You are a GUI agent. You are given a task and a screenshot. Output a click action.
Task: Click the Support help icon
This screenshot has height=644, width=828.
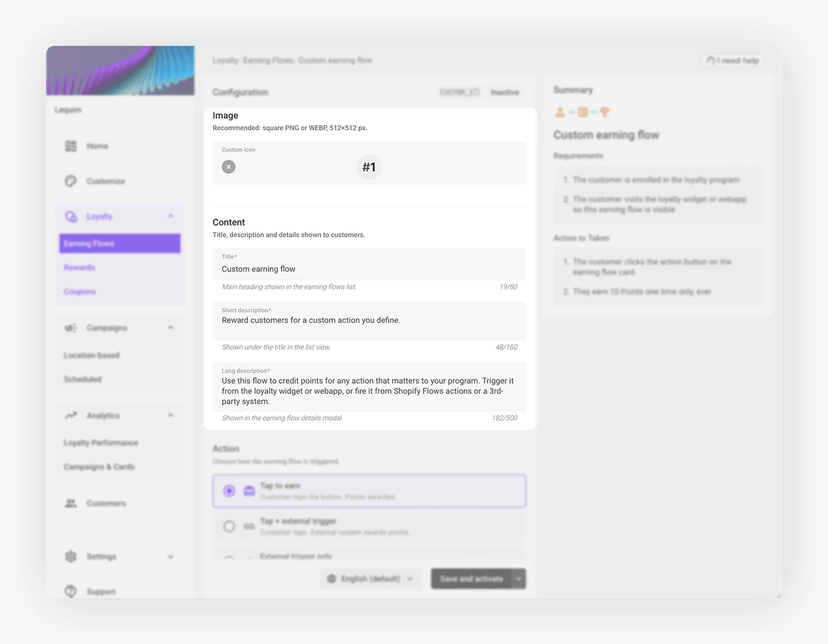click(x=71, y=591)
